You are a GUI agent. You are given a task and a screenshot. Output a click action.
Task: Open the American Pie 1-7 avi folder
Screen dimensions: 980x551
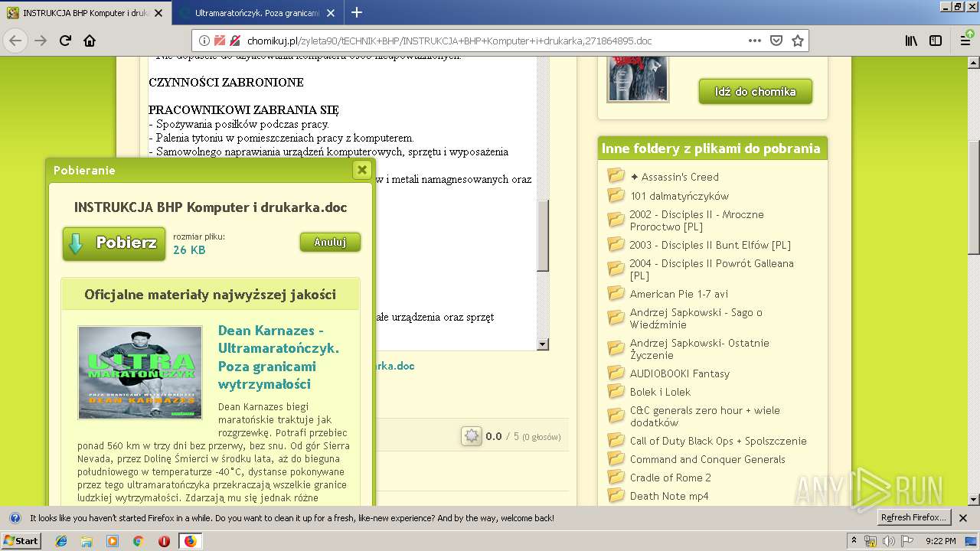[679, 294]
